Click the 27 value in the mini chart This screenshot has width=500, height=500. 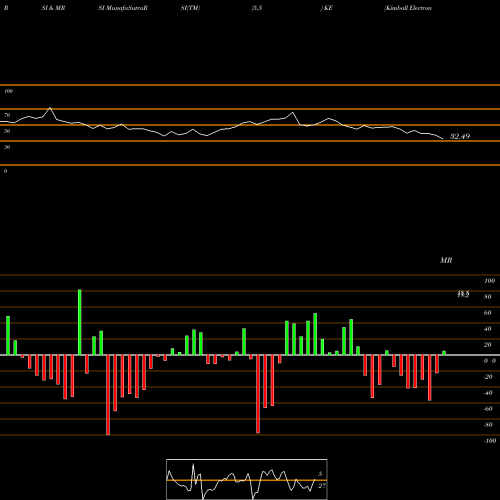(x=322, y=486)
